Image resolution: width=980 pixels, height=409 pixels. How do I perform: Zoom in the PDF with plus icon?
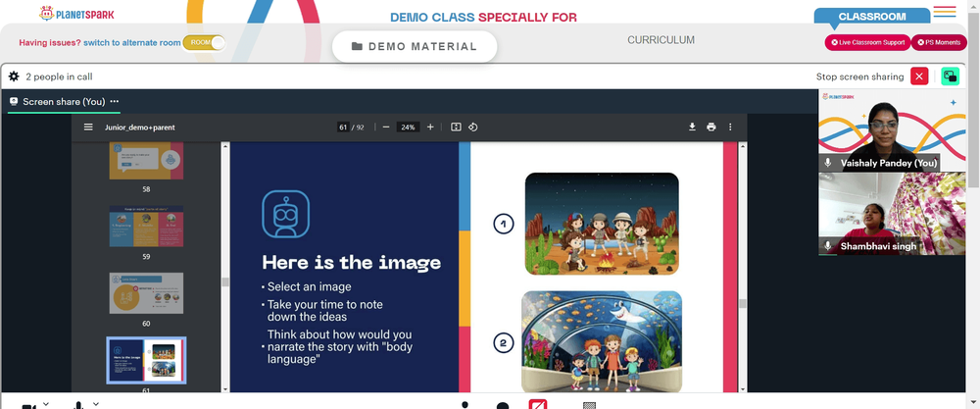pos(430,127)
